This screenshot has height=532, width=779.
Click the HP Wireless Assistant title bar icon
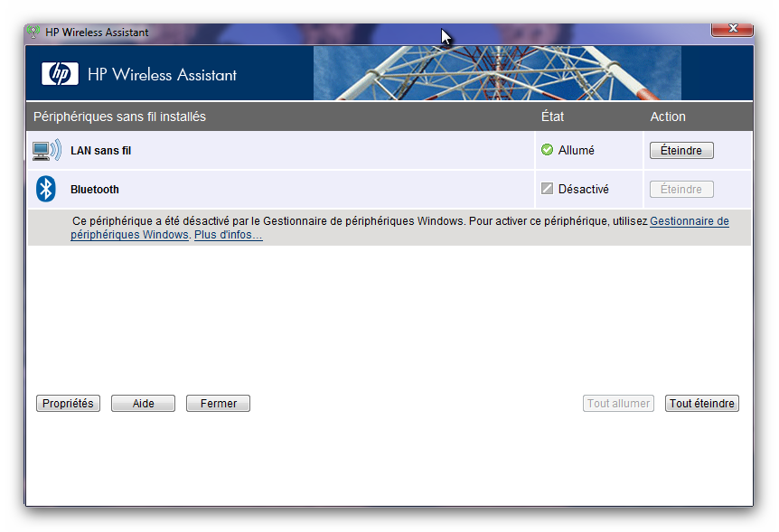tap(34, 33)
